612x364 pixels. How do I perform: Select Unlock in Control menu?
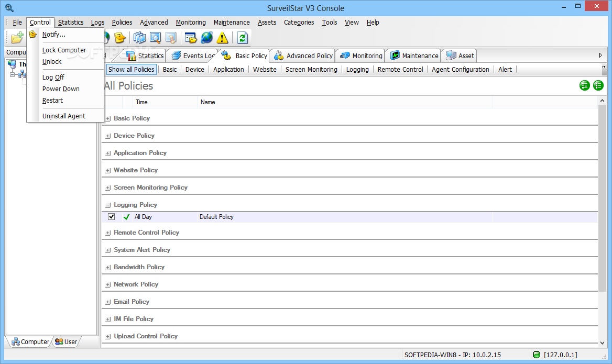[x=65, y=62]
